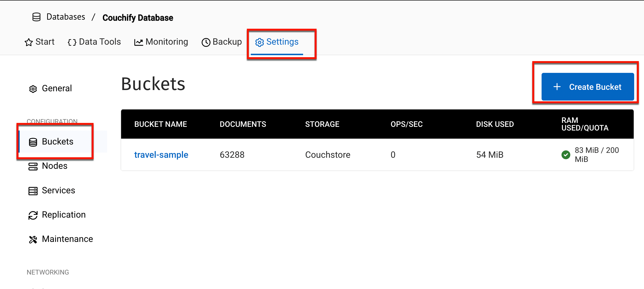The image size is (644, 289).
Task: Click the BUCKET NAME column header
Action: (x=160, y=124)
